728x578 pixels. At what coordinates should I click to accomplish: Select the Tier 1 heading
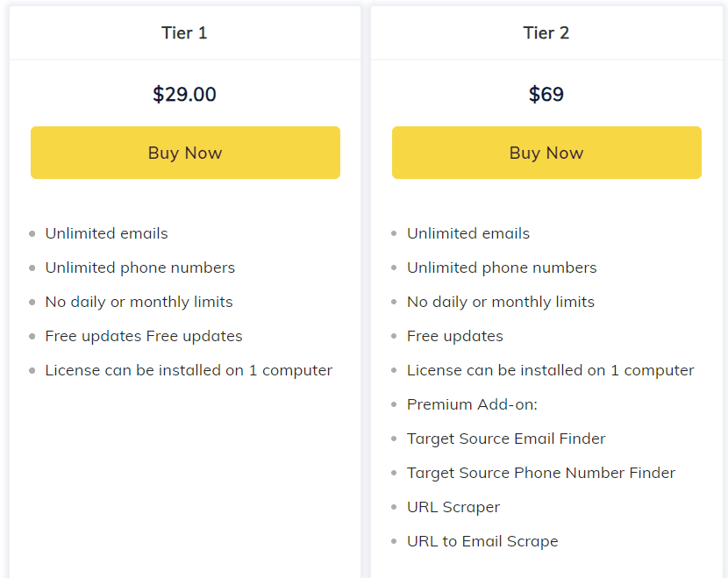184,33
